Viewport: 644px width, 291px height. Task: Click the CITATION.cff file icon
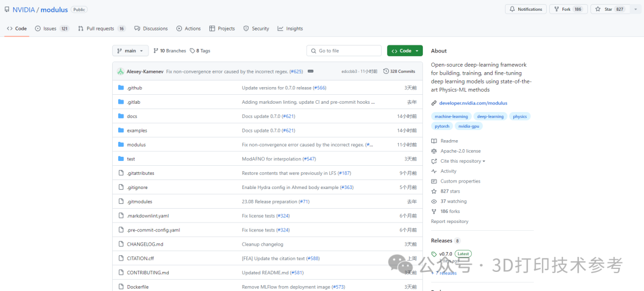click(120, 258)
